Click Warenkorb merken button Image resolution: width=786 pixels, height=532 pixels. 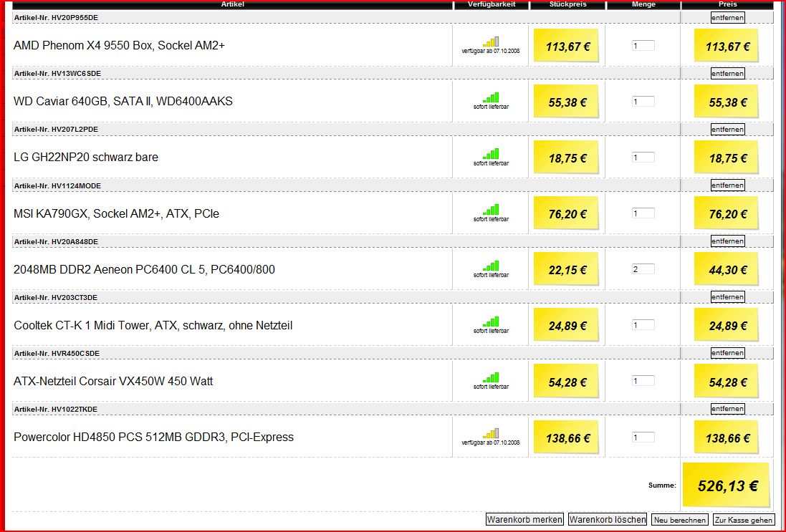tap(524, 520)
